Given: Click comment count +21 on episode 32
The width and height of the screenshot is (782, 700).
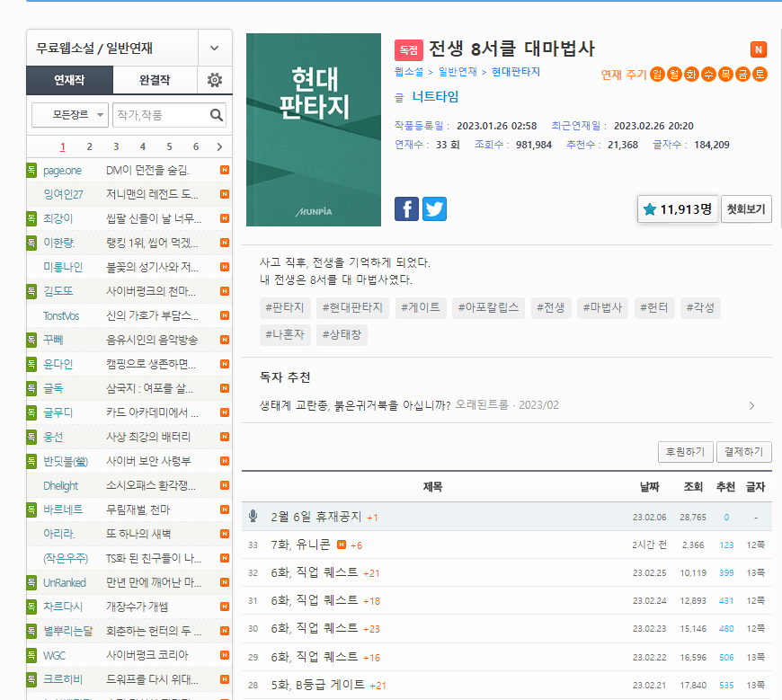Looking at the screenshot, I should pos(371,573).
